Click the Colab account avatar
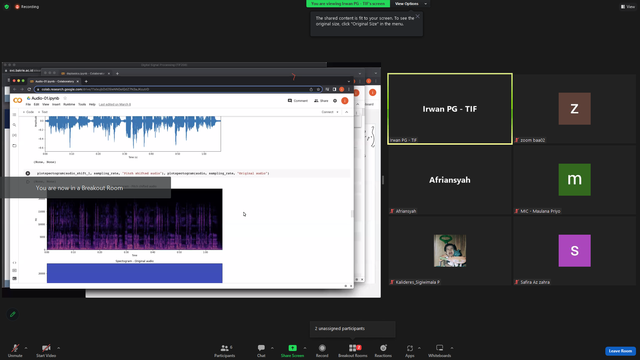This screenshot has width=640, height=360. click(345, 100)
